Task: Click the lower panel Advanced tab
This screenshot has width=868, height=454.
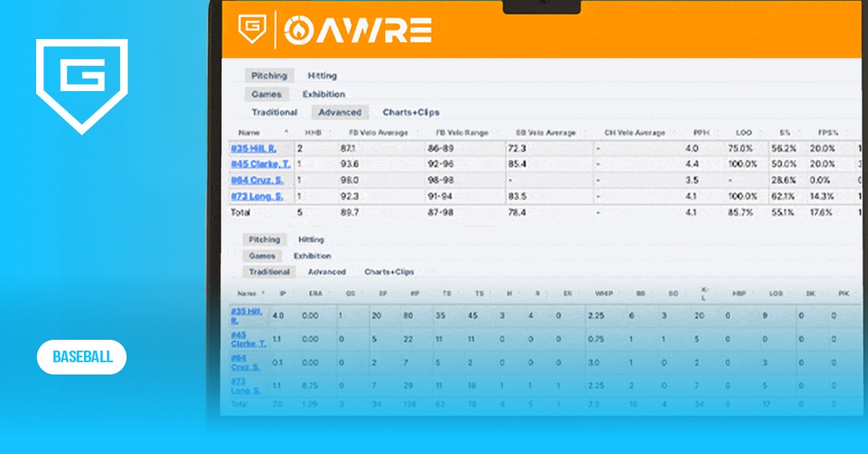Action: [x=327, y=272]
